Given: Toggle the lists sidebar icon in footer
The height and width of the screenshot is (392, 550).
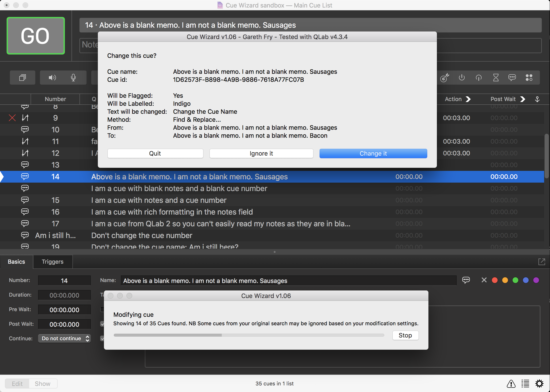Looking at the screenshot, I should coord(525,384).
